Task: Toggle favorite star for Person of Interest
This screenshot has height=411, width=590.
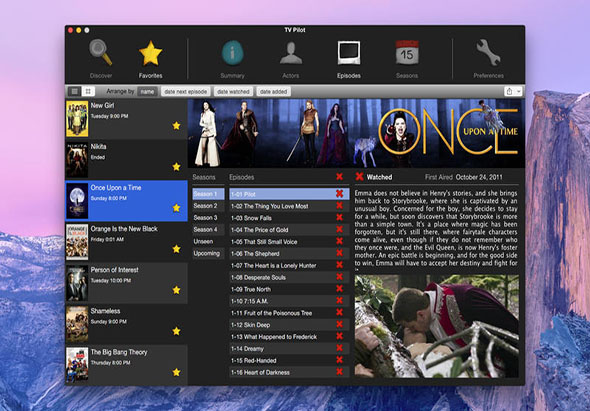Action: [176, 290]
